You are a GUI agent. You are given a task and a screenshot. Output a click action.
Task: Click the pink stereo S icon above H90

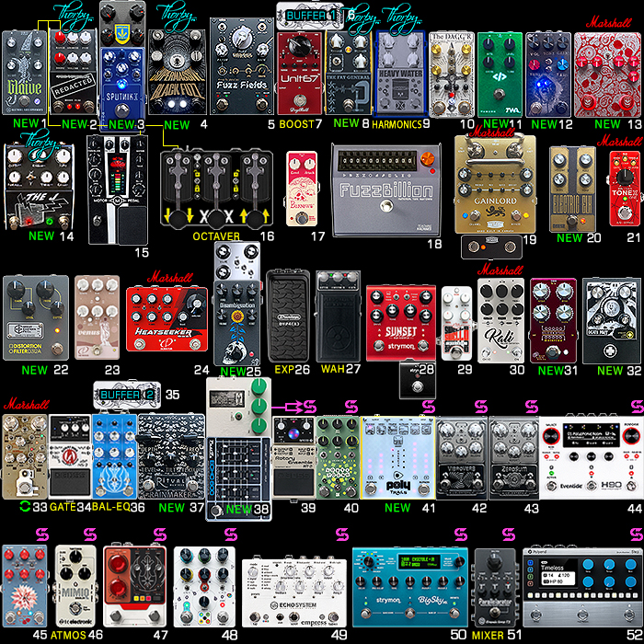pyautogui.click(x=638, y=407)
